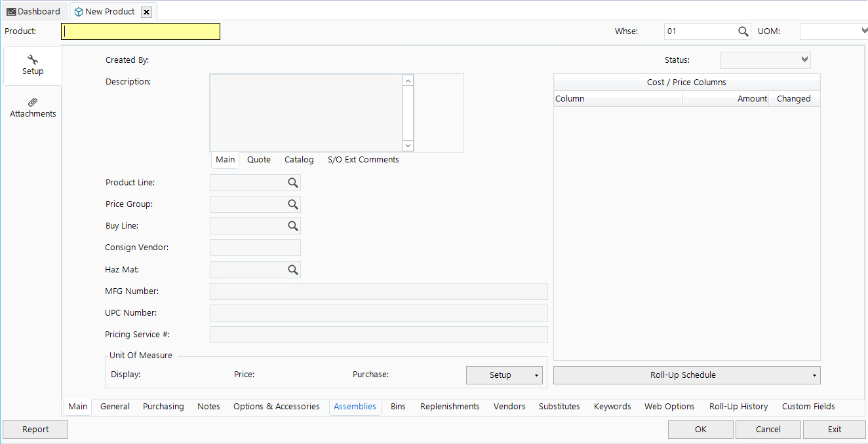Confirm with the OK button
This screenshot has width=868, height=444.
tap(700, 429)
